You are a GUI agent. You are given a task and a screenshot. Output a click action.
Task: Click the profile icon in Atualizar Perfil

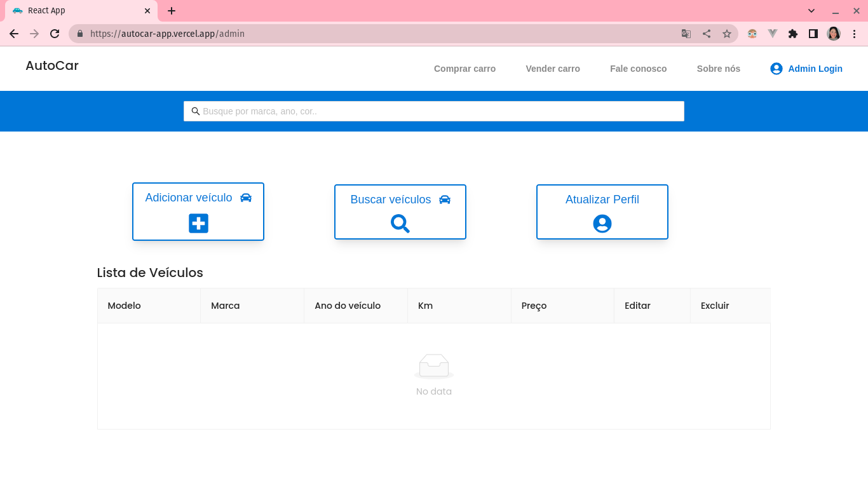pos(602,224)
